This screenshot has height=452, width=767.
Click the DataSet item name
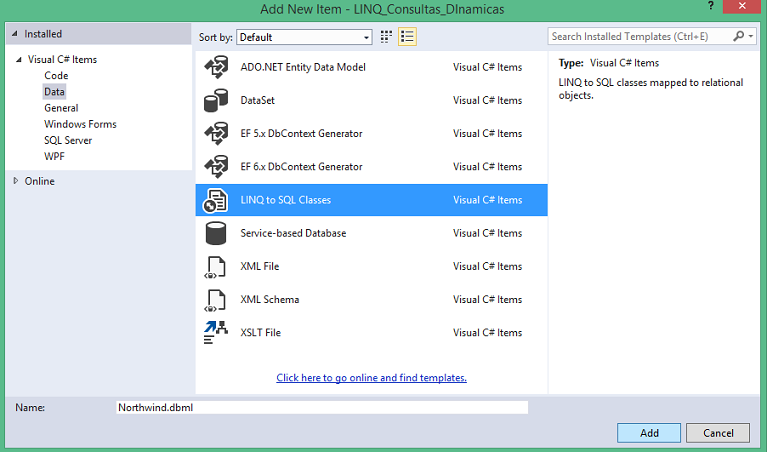tap(257, 100)
